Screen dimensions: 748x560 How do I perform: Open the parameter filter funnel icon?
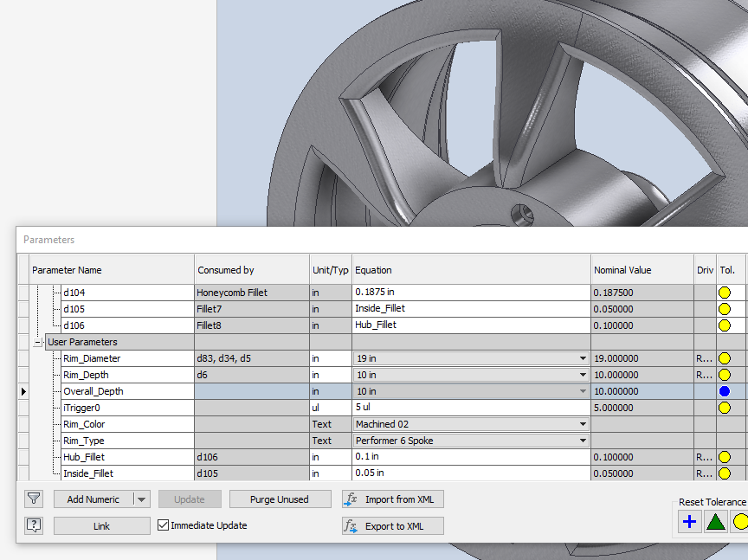[34, 499]
